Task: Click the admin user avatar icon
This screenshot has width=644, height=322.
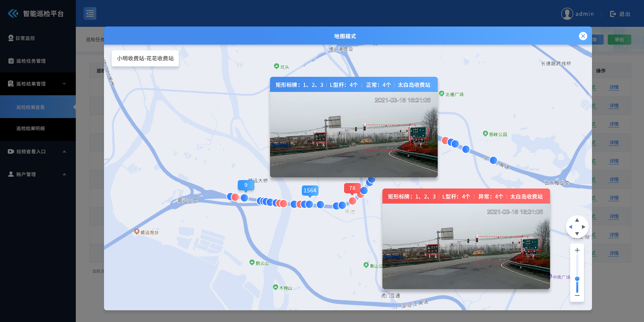Action: [567, 14]
